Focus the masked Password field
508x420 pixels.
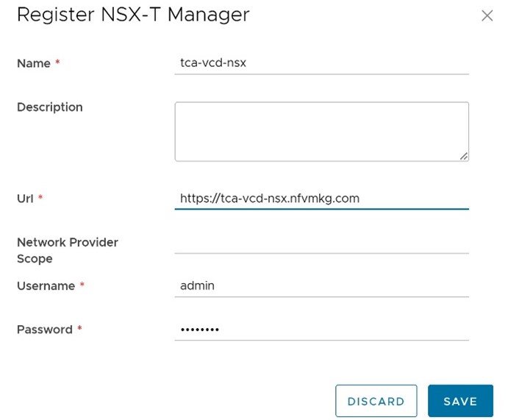pyautogui.click(x=321, y=330)
